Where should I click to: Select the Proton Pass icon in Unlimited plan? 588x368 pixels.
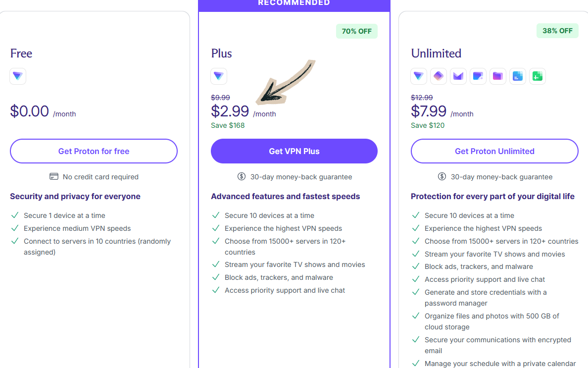pyautogui.click(x=439, y=76)
